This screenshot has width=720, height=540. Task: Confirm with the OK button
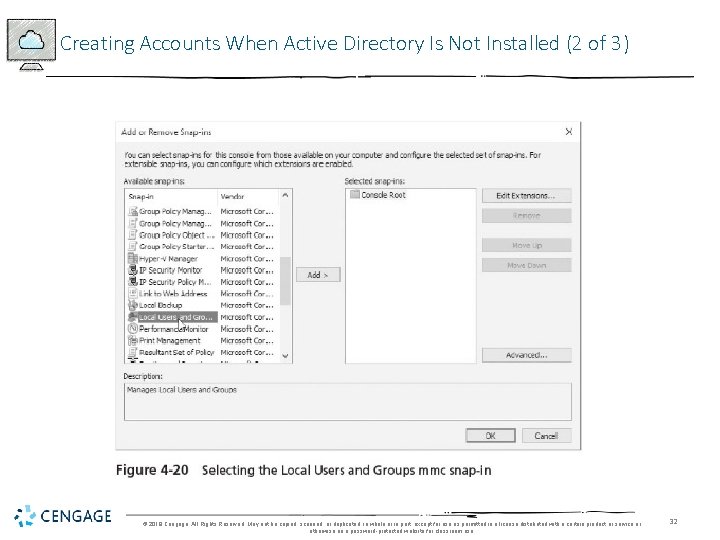pyautogui.click(x=490, y=436)
